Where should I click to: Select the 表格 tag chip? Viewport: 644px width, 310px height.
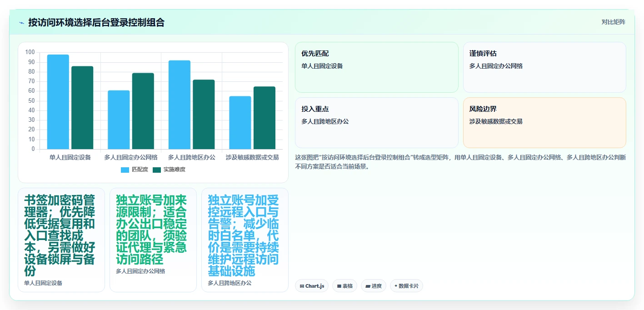[x=344, y=286]
